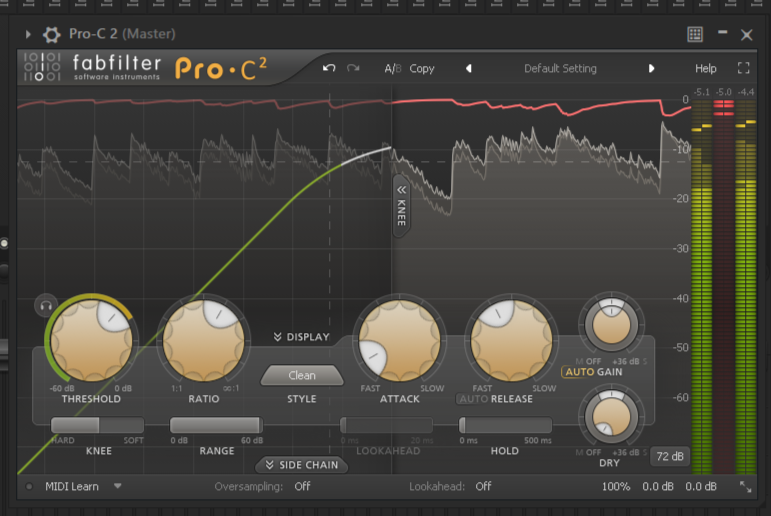The image size is (771, 516).
Task: Load the next preset arrow
Action: [x=651, y=68]
